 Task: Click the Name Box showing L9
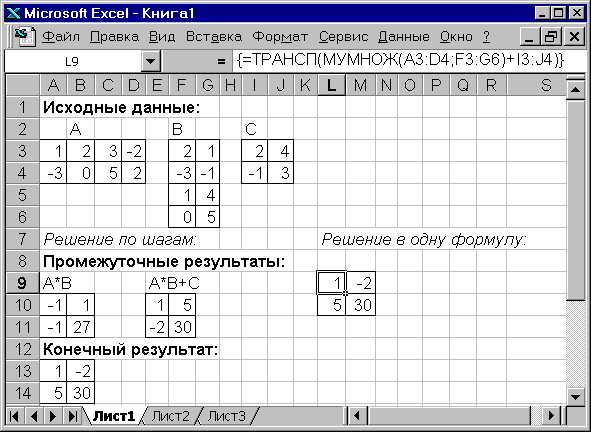73,61
